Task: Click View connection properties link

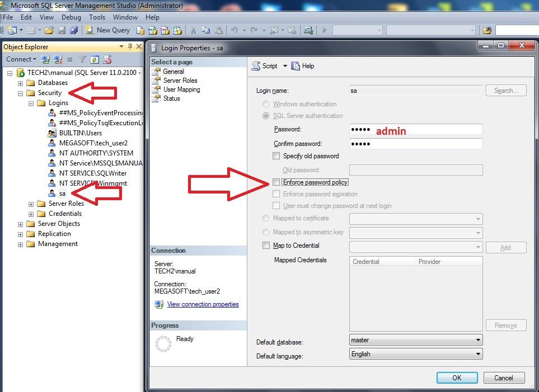Action: coord(203,304)
